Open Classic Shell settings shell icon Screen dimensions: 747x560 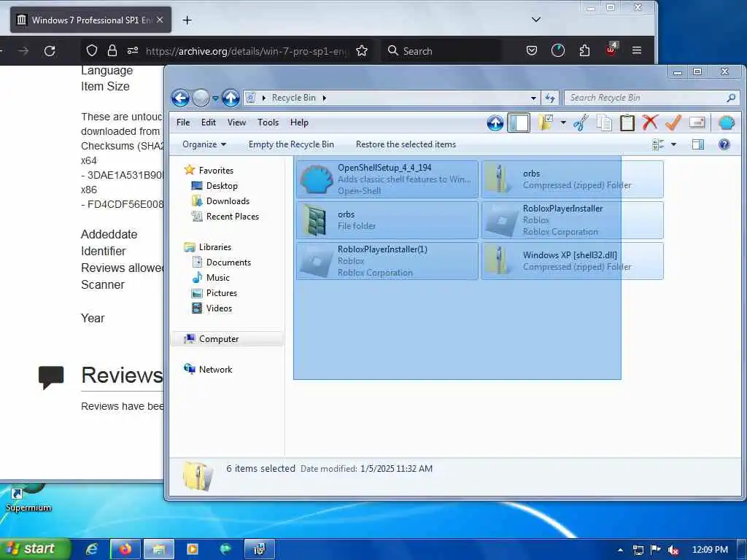[727, 122]
